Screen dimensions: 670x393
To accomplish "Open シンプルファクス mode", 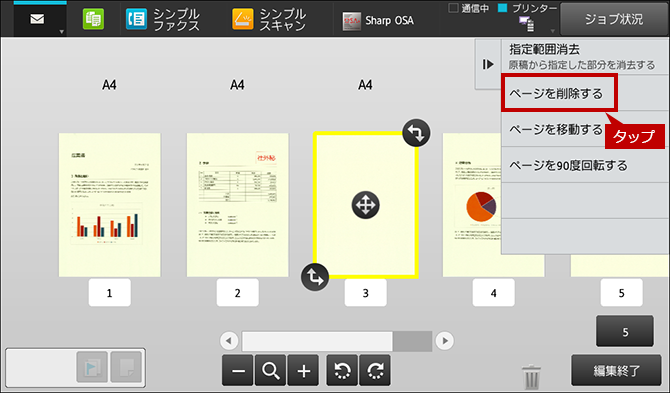I will click(x=163, y=20).
